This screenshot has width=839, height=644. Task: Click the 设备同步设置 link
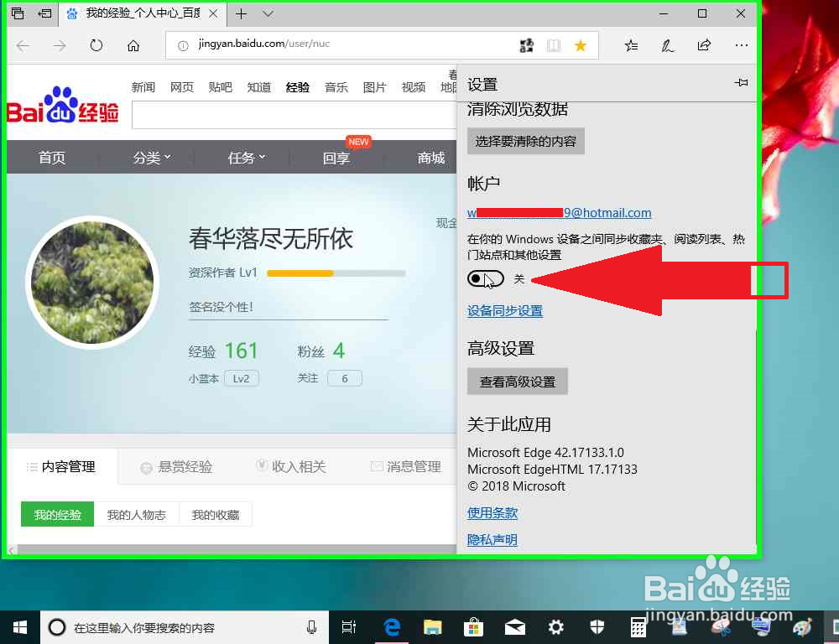(505, 310)
